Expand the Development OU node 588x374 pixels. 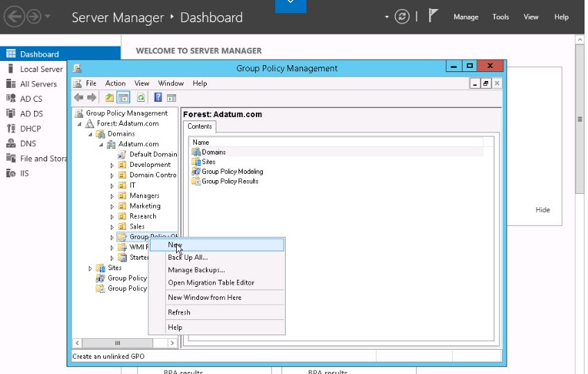pyautogui.click(x=112, y=165)
